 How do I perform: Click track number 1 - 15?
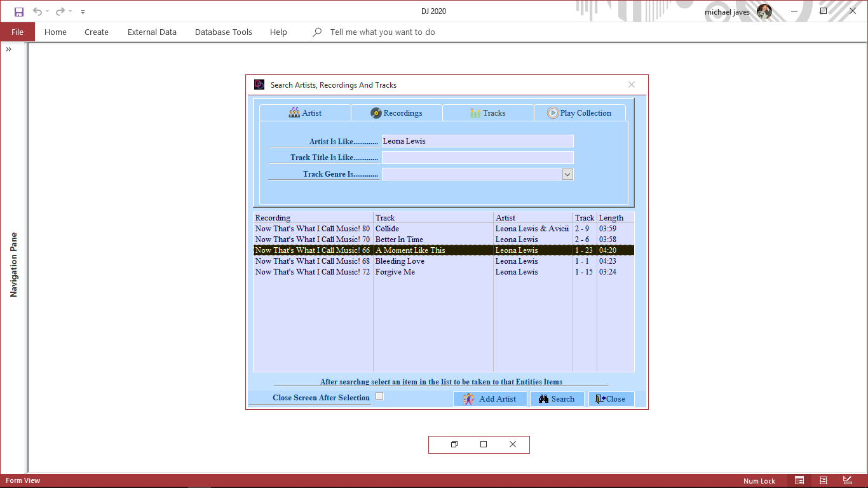(x=584, y=272)
